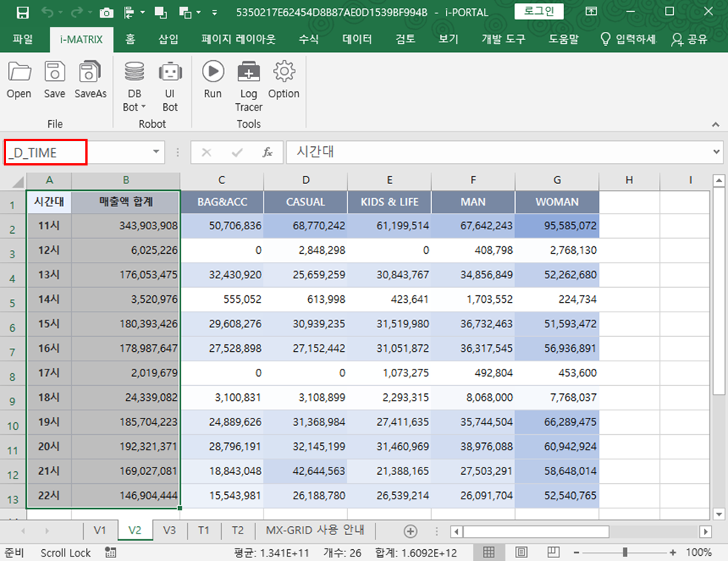Expand the name box dropdown arrow
Viewport: 728px width, 561px height.
point(157,152)
